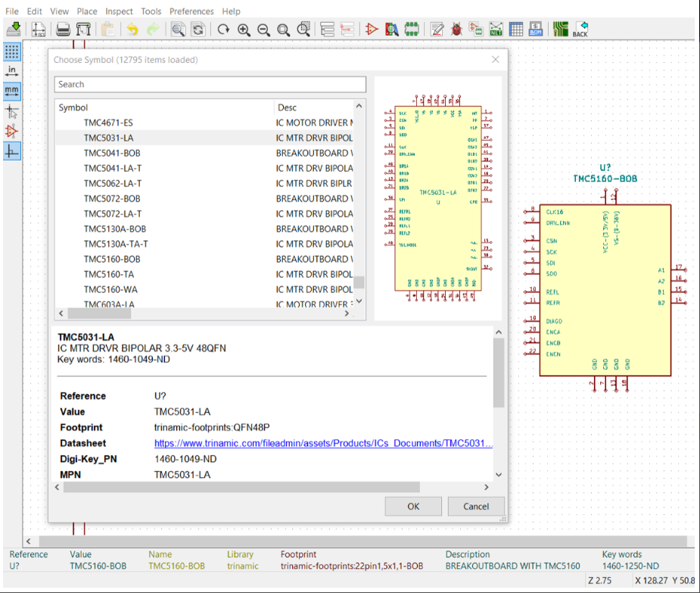Click the Zoom in icon
Screen dimensions: 700x593
point(244,30)
